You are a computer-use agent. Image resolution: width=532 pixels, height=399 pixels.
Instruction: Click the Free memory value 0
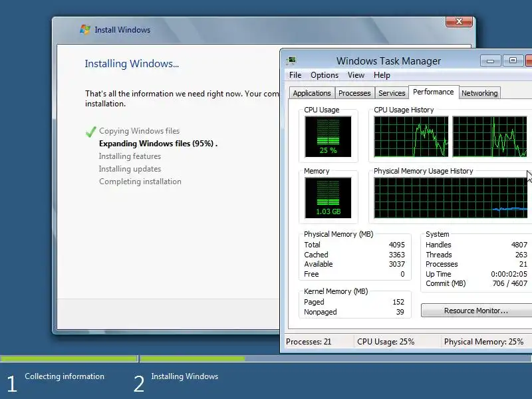click(x=402, y=274)
